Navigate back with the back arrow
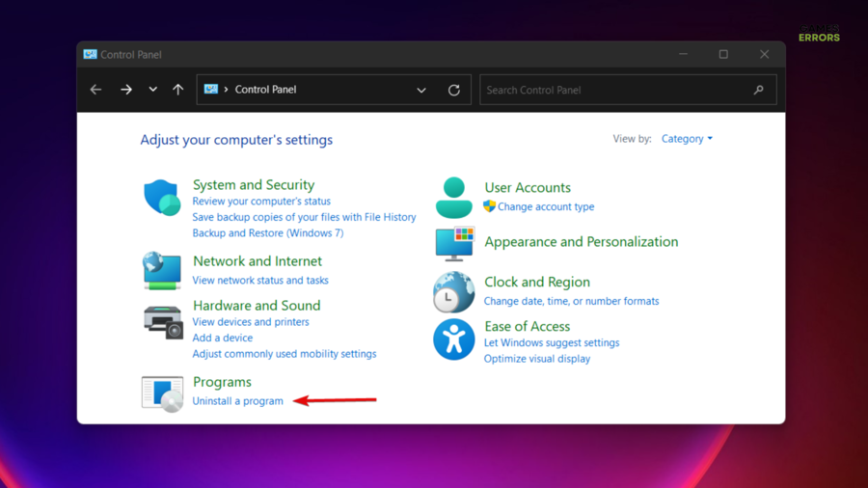868x488 pixels. [95, 90]
